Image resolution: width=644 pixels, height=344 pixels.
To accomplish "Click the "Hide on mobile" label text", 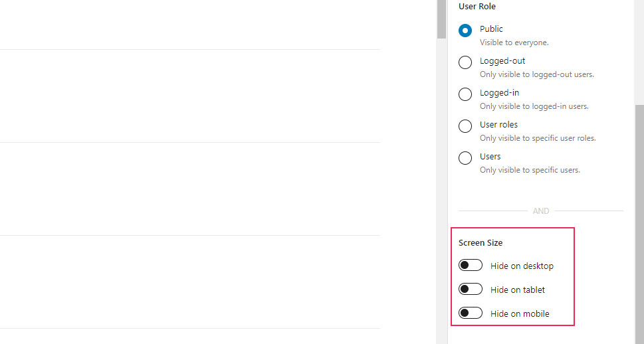I will tap(520, 313).
